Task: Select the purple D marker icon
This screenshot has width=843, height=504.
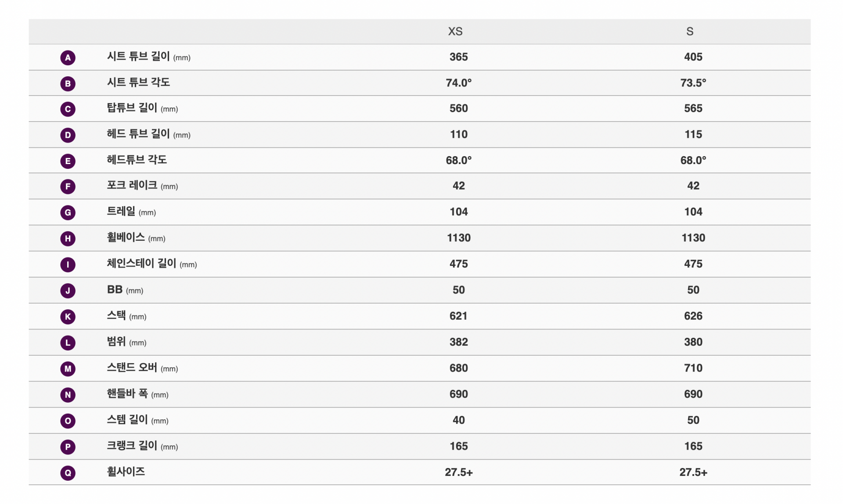Action: [68, 135]
